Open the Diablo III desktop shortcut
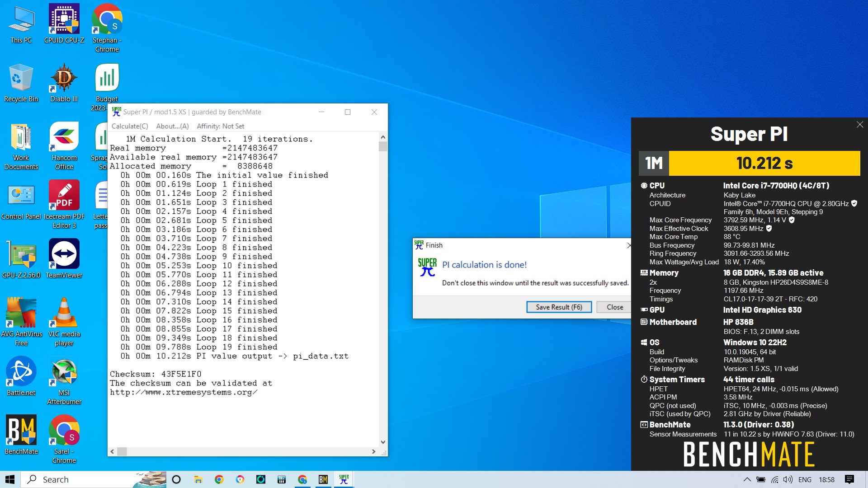Image resolution: width=868 pixels, height=488 pixels. click(64, 83)
